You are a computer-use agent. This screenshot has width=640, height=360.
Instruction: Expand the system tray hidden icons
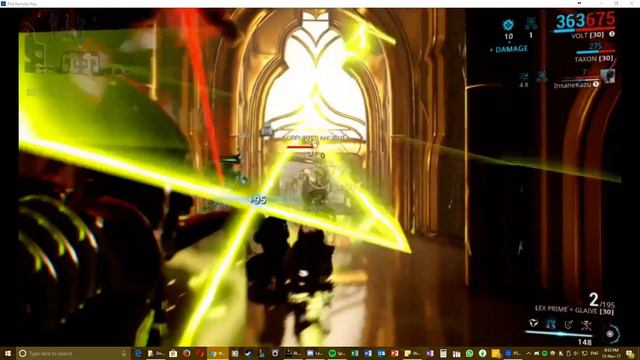[529, 353]
